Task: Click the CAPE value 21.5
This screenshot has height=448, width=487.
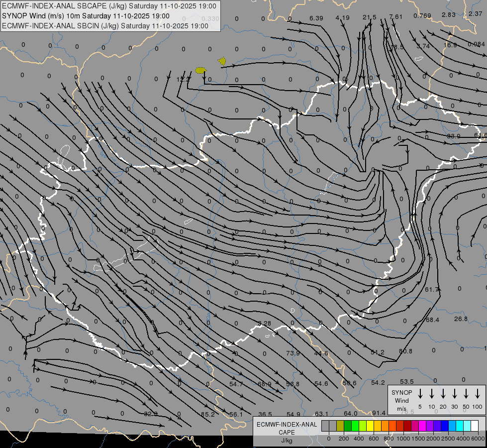Action: 369,17
